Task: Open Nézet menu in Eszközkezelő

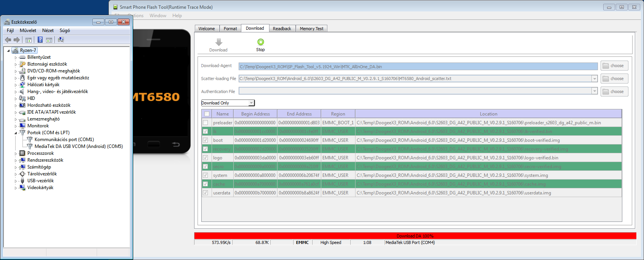Action: point(48,30)
